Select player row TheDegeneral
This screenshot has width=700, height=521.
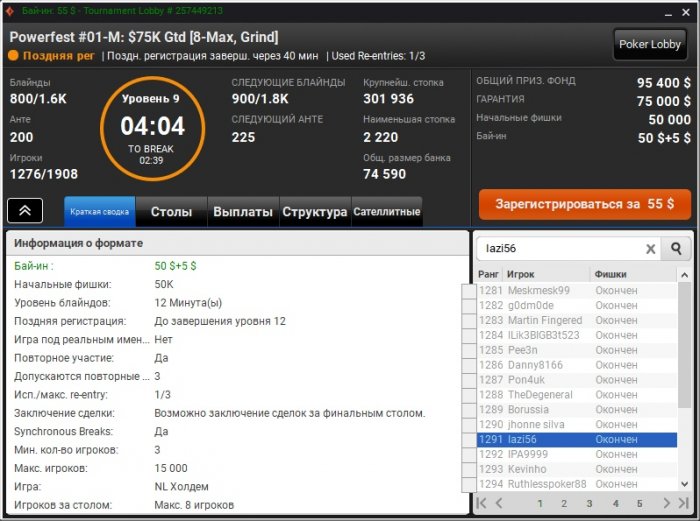577,395
